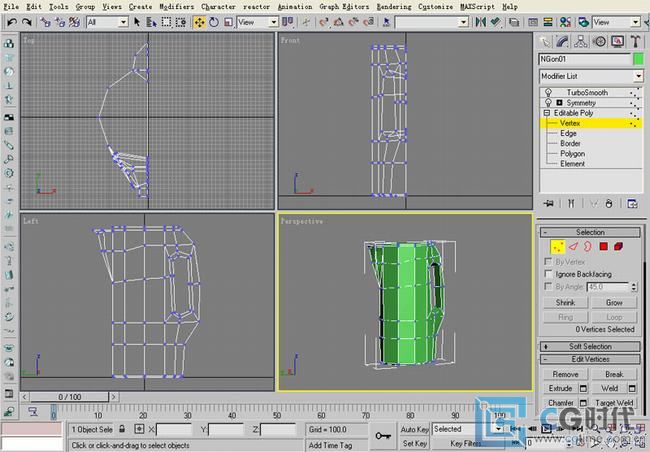This screenshot has height=452, width=650.
Task: Collapse the Edit Vertices rollout
Action: (x=590, y=359)
